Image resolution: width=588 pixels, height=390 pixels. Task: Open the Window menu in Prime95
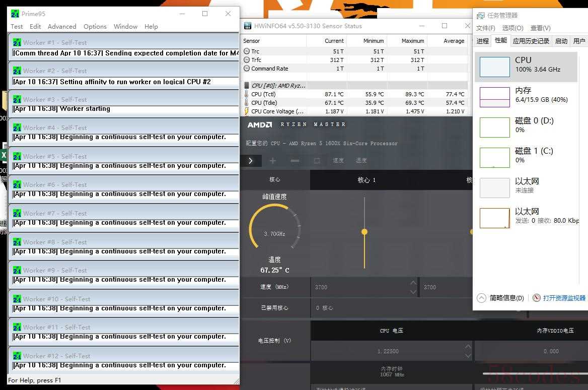tap(125, 27)
